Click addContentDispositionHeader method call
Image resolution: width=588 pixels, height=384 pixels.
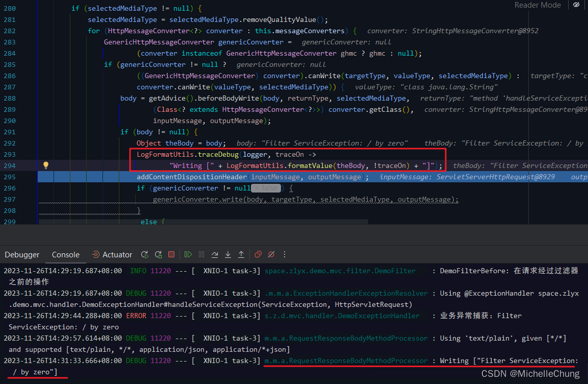(x=192, y=177)
